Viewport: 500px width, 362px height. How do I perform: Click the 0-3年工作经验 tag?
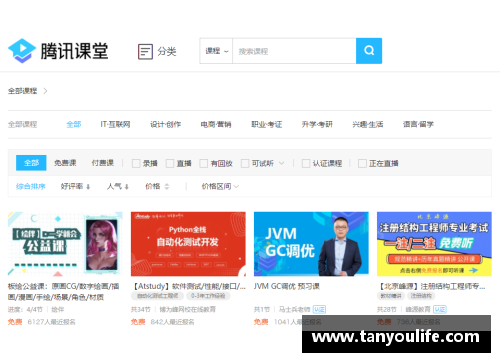pos(208,296)
